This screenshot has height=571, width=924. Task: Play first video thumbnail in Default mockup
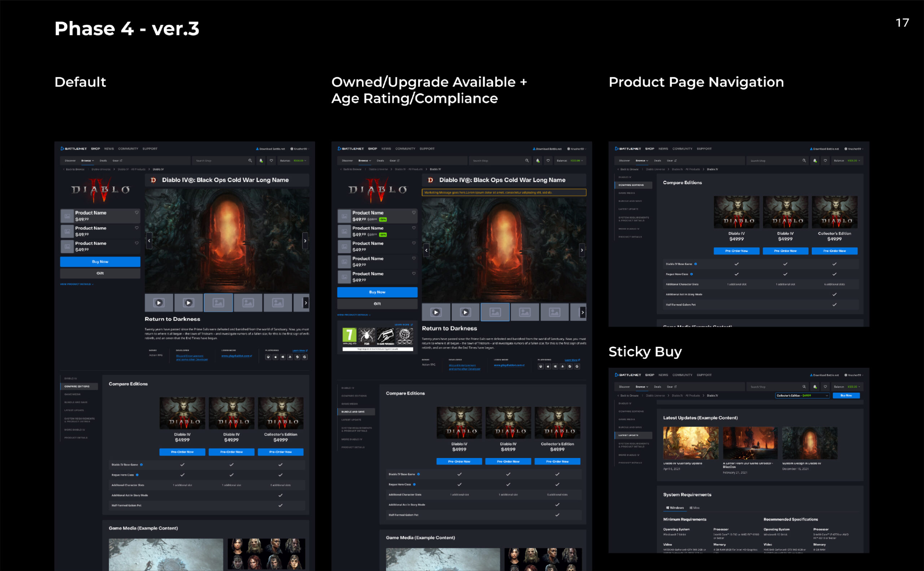pos(159,303)
